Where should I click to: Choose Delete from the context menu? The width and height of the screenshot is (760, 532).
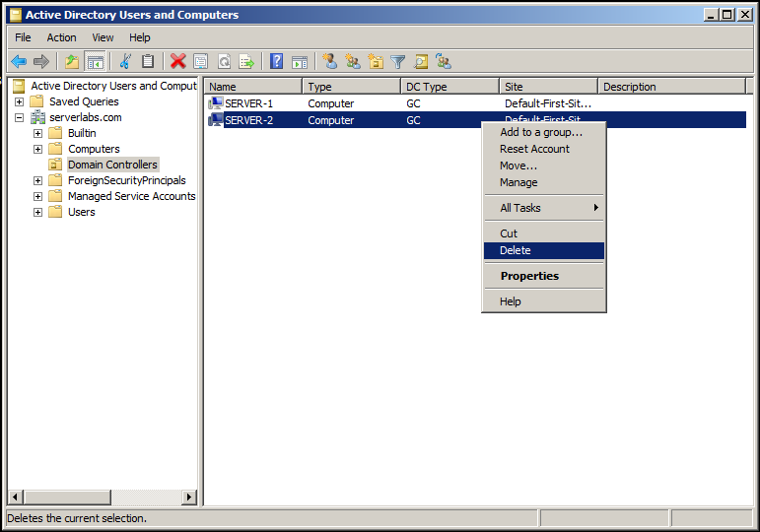coord(544,250)
